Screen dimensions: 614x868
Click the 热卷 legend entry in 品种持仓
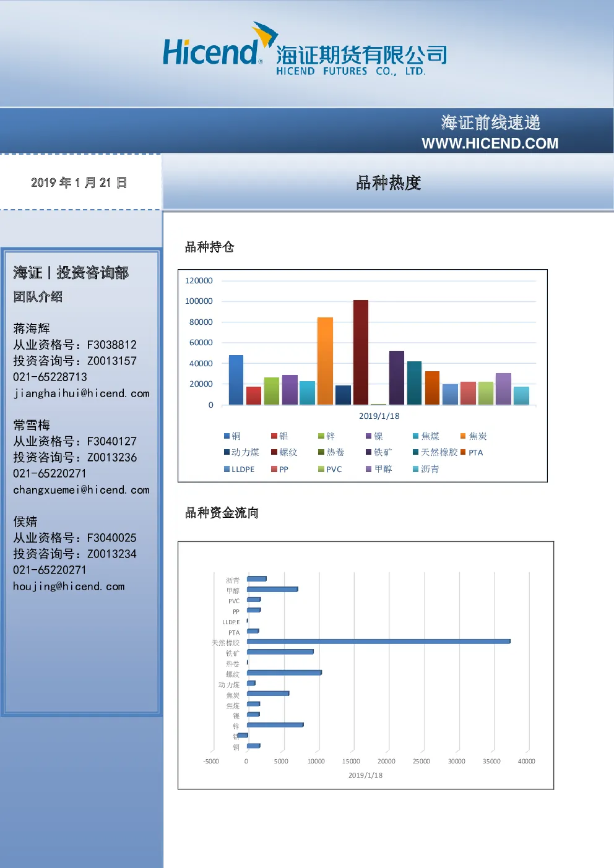[x=332, y=452]
